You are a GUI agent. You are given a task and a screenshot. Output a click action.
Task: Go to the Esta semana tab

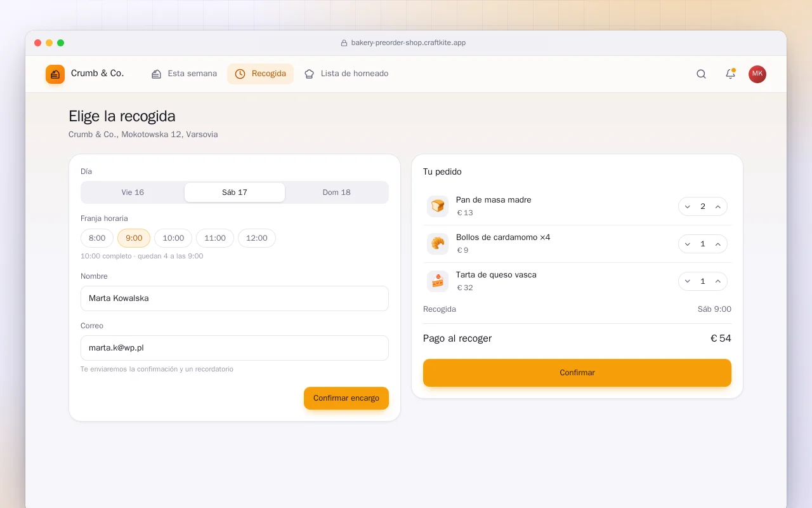[x=184, y=74]
